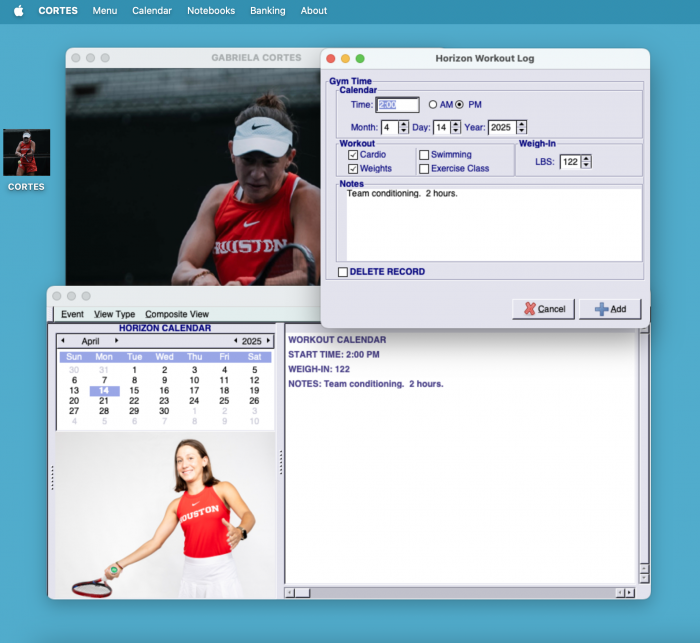Click the LBS weigh-in spinner arrows

point(585,161)
